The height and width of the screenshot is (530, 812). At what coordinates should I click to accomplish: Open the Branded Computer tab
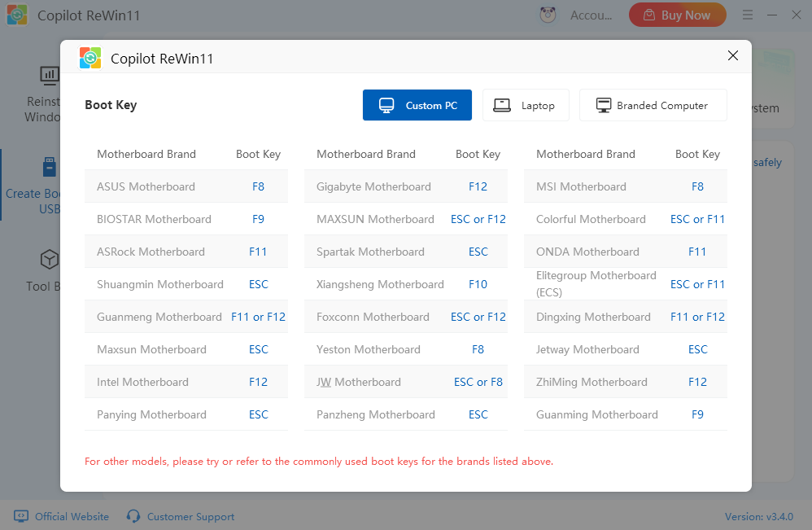coord(653,105)
